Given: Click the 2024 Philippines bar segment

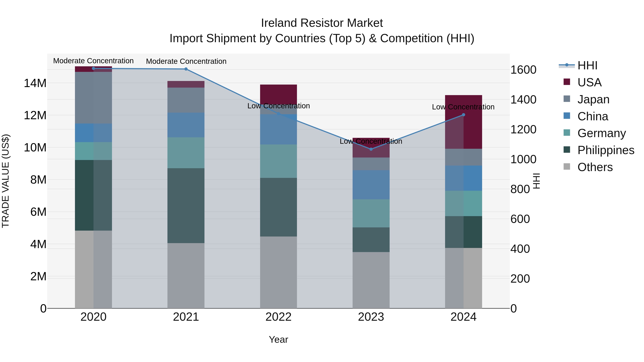Looking at the screenshot, I should point(464,232).
